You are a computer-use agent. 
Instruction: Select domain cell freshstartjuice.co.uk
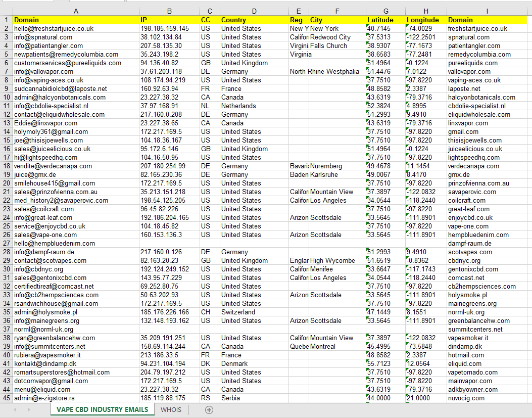pyautogui.click(x=487, y=28)
